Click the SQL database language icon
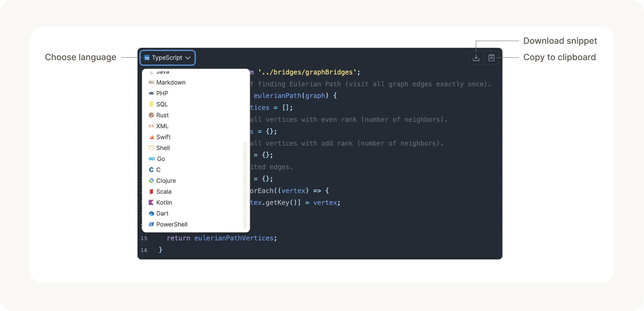The width and height of the screenshot is (644, 311). [152, 104]
